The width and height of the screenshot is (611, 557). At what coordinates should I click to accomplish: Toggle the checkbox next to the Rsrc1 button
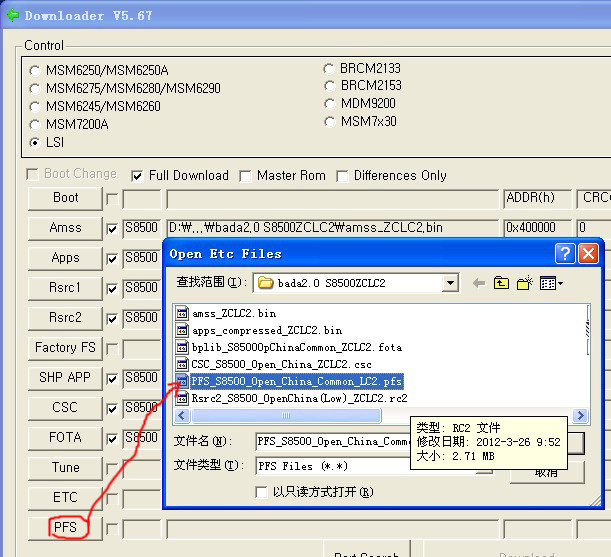point(112,289)
